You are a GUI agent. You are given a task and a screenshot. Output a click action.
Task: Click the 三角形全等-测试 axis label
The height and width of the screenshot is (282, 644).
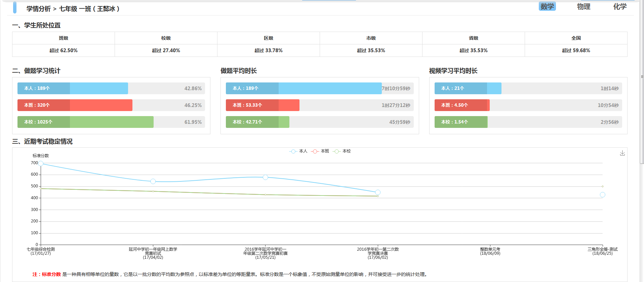[602, 251]
